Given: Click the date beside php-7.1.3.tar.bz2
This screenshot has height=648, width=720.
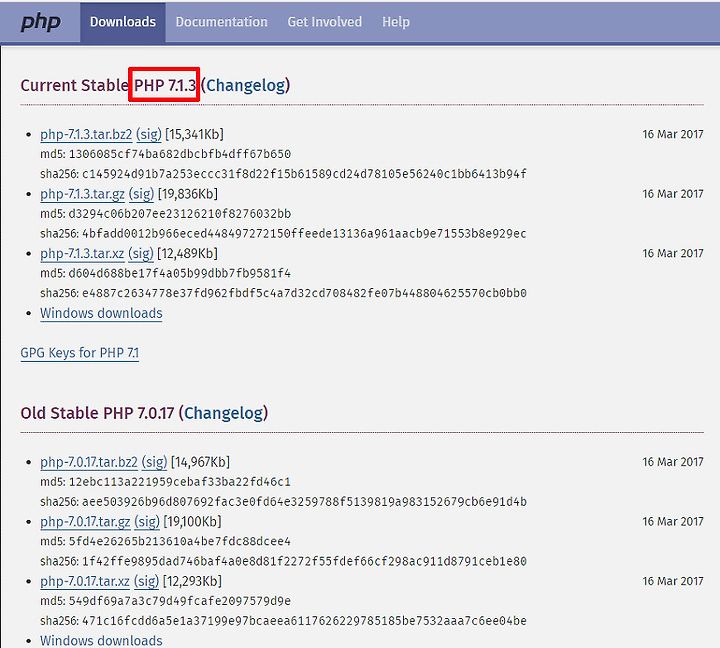Looking at the screenshot, I should point(673,134).
